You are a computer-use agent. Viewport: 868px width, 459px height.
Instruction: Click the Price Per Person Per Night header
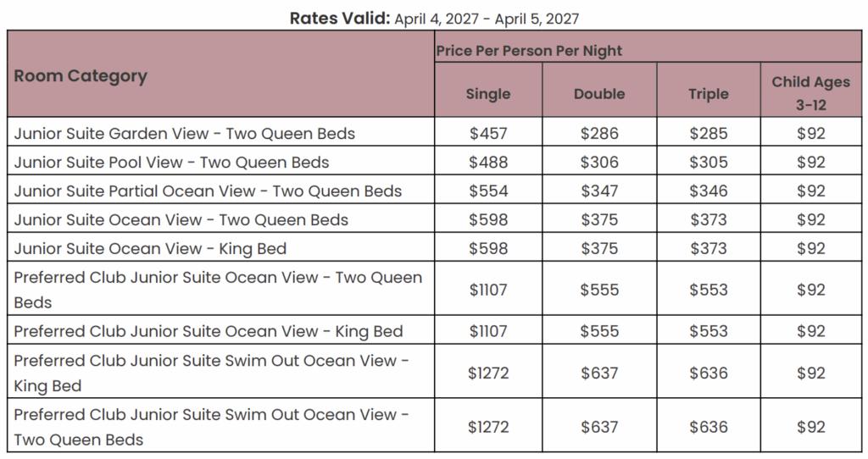(529, 51)
